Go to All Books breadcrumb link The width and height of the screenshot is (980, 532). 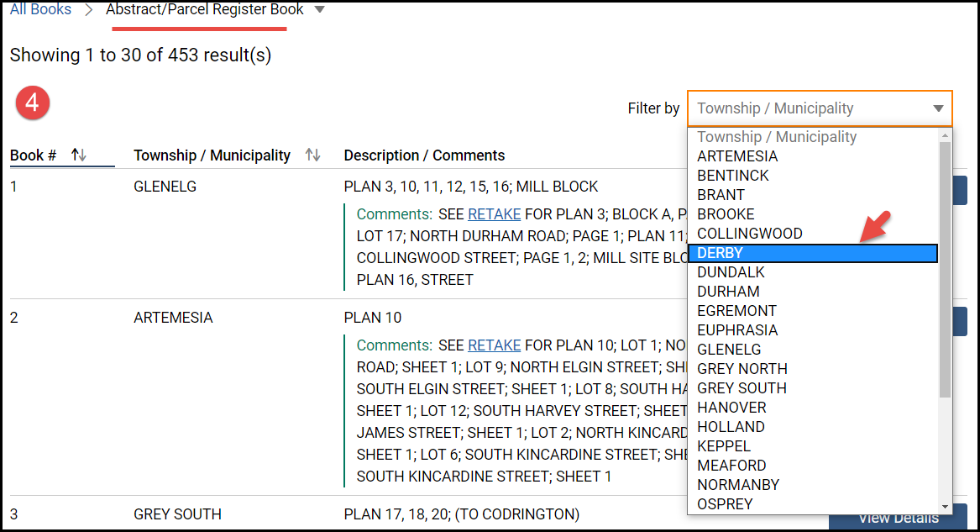coord(40,10)
